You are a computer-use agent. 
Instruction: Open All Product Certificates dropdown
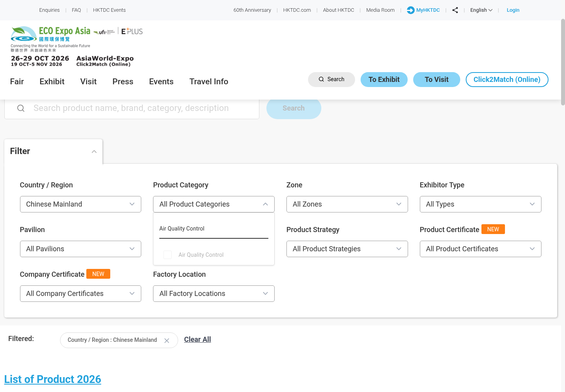481,249
